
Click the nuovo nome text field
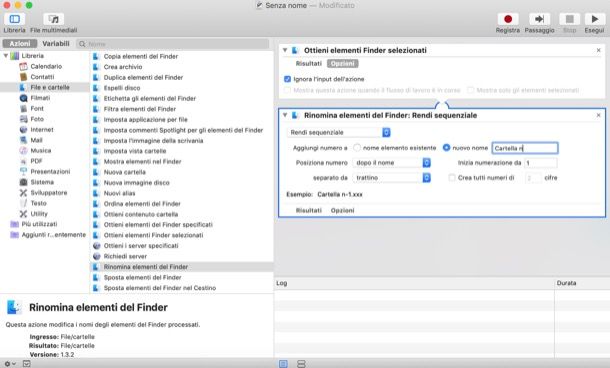pyautogui.click(x=525, y=148)
